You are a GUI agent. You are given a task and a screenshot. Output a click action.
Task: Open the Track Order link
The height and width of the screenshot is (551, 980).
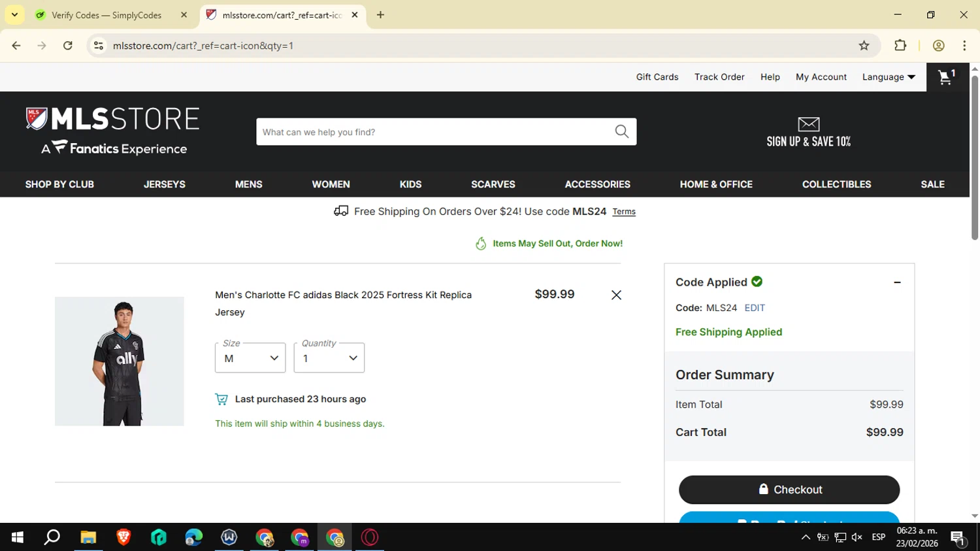tap(719, 77)
